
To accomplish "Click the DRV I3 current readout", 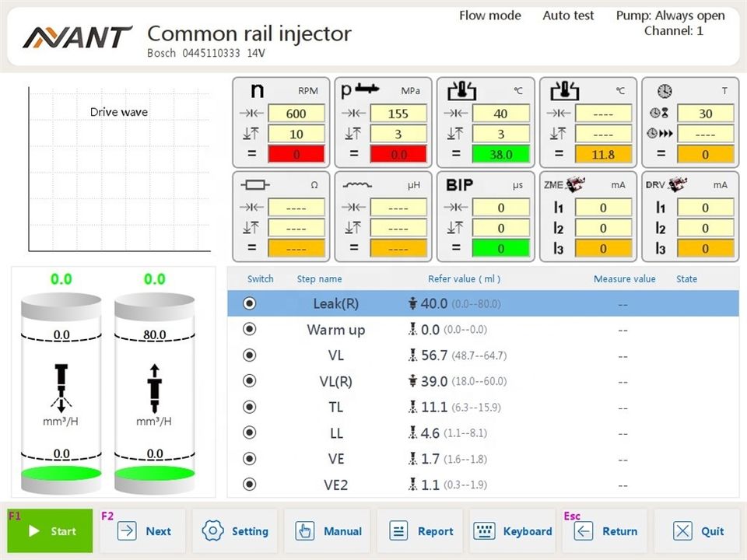I will click(x=705, y=249).
